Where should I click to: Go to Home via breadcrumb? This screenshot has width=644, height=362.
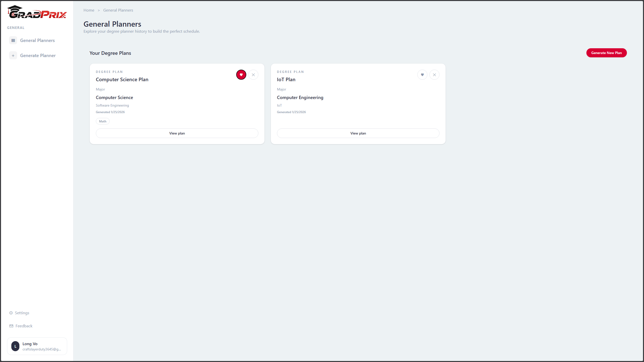[89, 10]
